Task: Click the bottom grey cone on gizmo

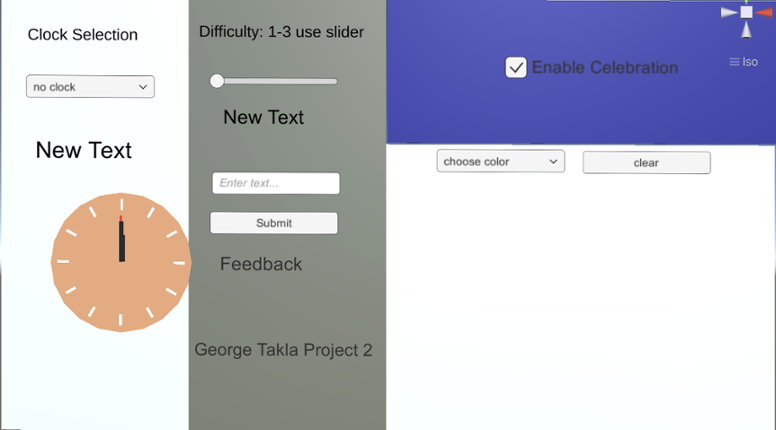Action: point(746,31)
